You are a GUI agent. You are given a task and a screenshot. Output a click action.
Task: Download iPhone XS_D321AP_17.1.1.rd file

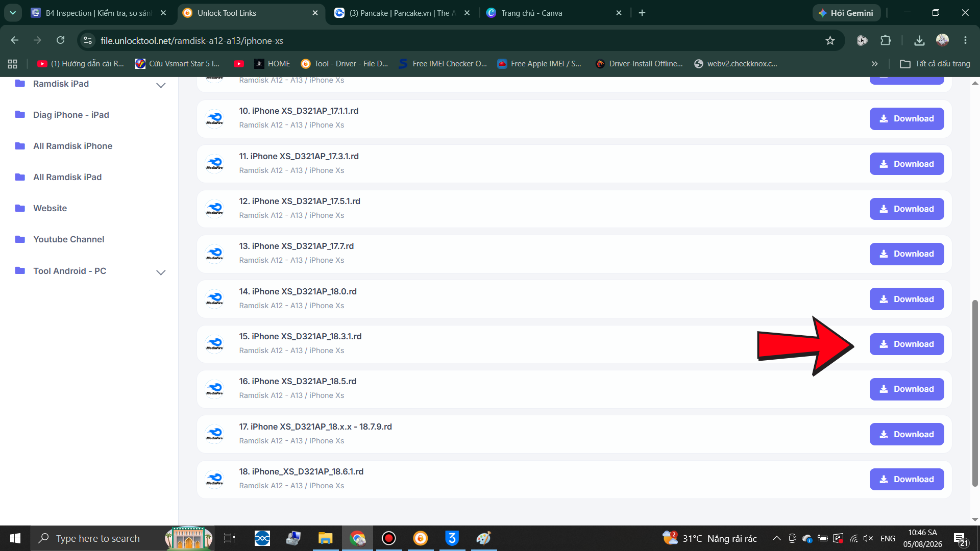906,119
